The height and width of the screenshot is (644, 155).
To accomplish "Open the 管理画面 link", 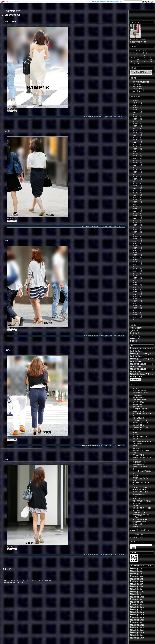I will [x=135, y=527].
